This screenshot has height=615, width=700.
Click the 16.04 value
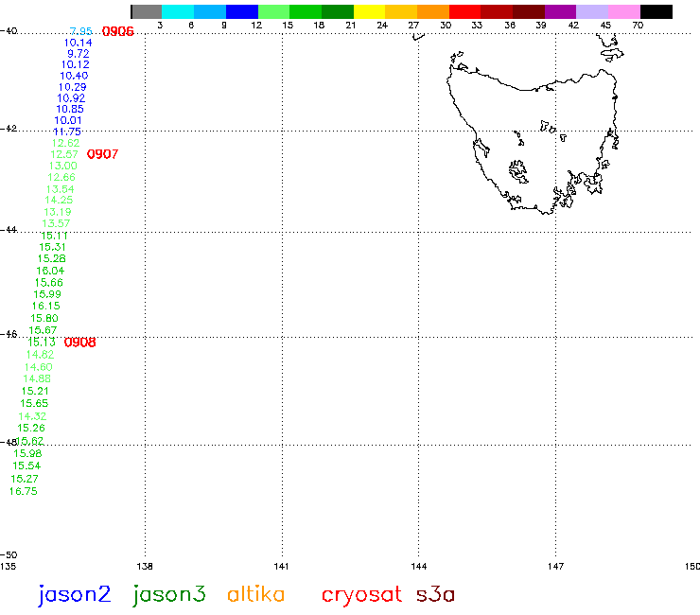pyautogui.click(x=50, y=271)
